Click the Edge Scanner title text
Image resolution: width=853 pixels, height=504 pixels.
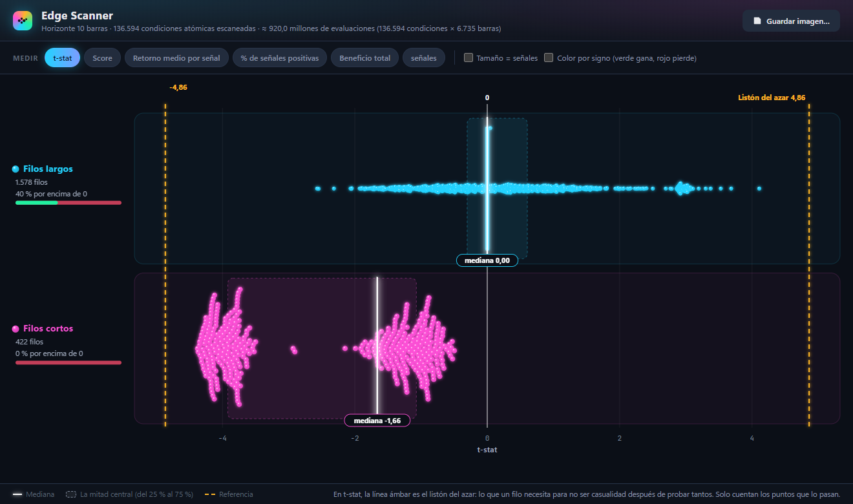point(77,16)
